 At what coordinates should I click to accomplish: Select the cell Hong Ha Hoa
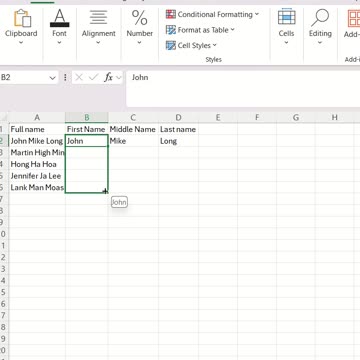pyautogui.click(x=37, y=164)
